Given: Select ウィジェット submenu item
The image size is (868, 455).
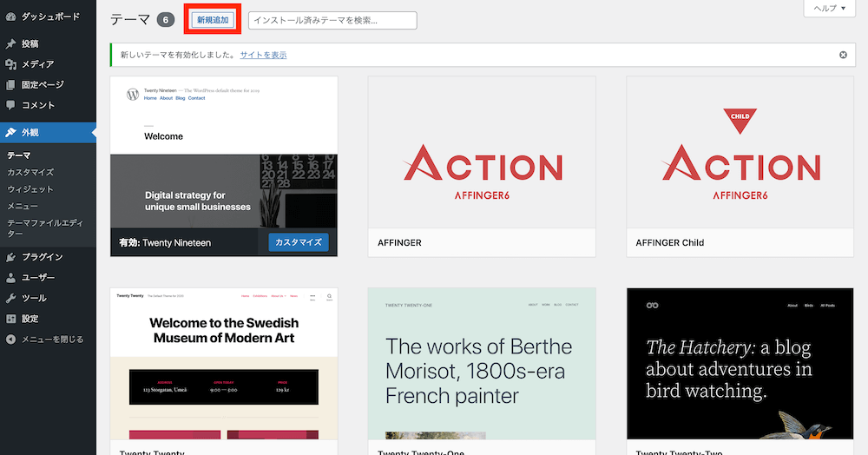Looking at the screenshot, I should tap(30, 189).
